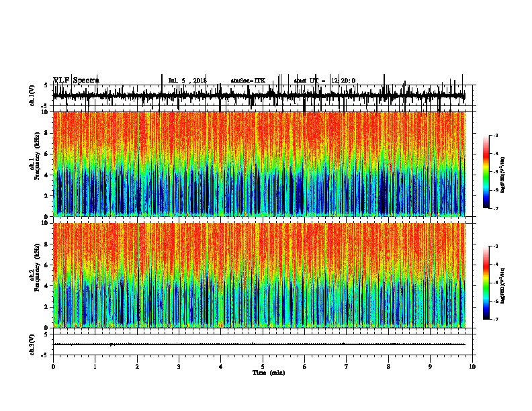Image resolution: width=532 pixels, height=411 pixels.
Task: Click the time axis tick label 3
Action: coord(179,367)
